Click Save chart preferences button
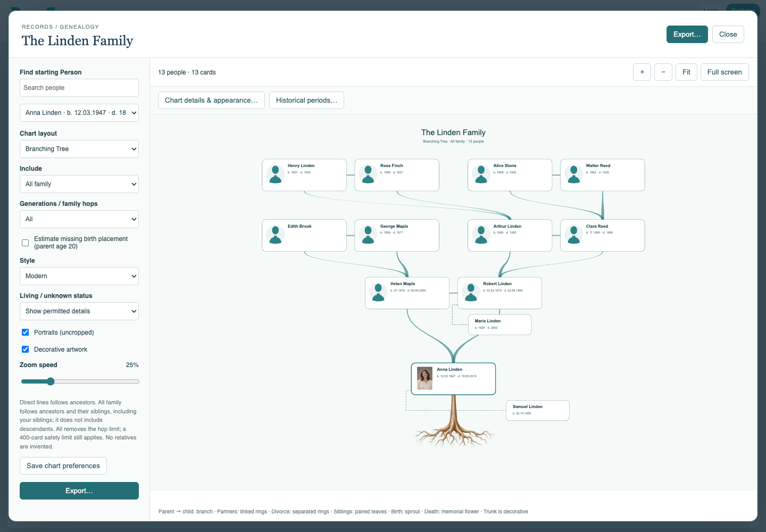The width and height of the screenshot is (766, 532). coord(63,465)
